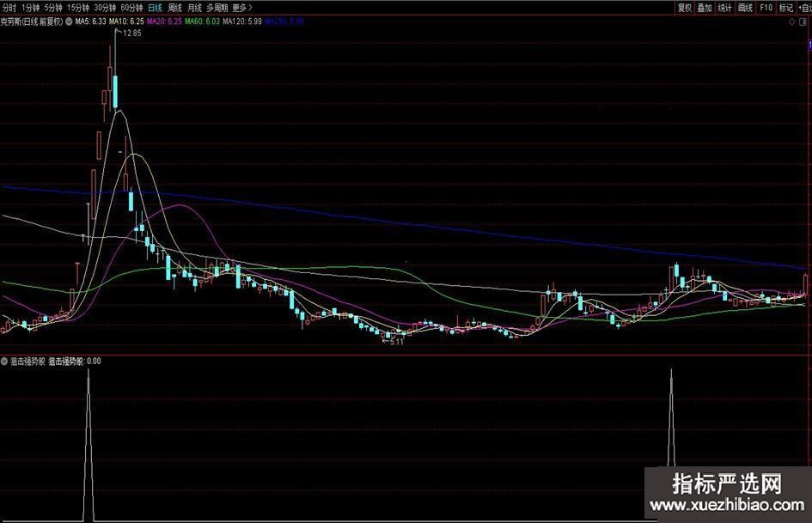Click the 狙击强势股 indicator name label
The height and width of the screenshot is (523, 812).
(x=28, y=361)
